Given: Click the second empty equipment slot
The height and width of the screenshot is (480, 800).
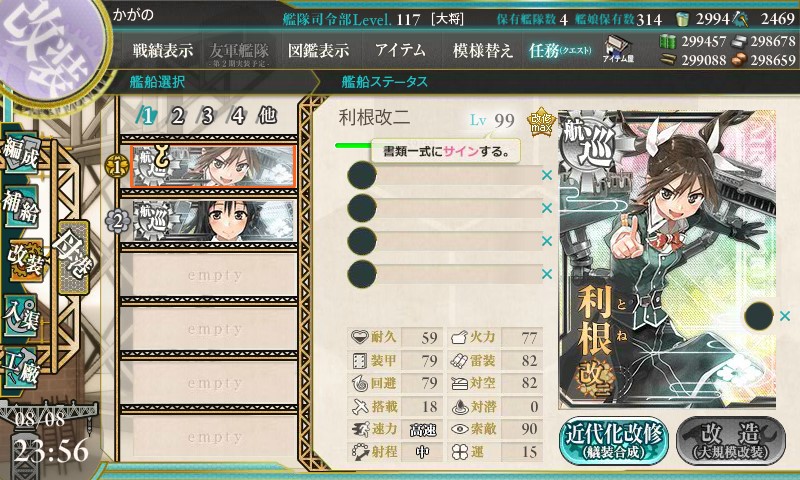Looking at the screenshot, I should 445,208.
